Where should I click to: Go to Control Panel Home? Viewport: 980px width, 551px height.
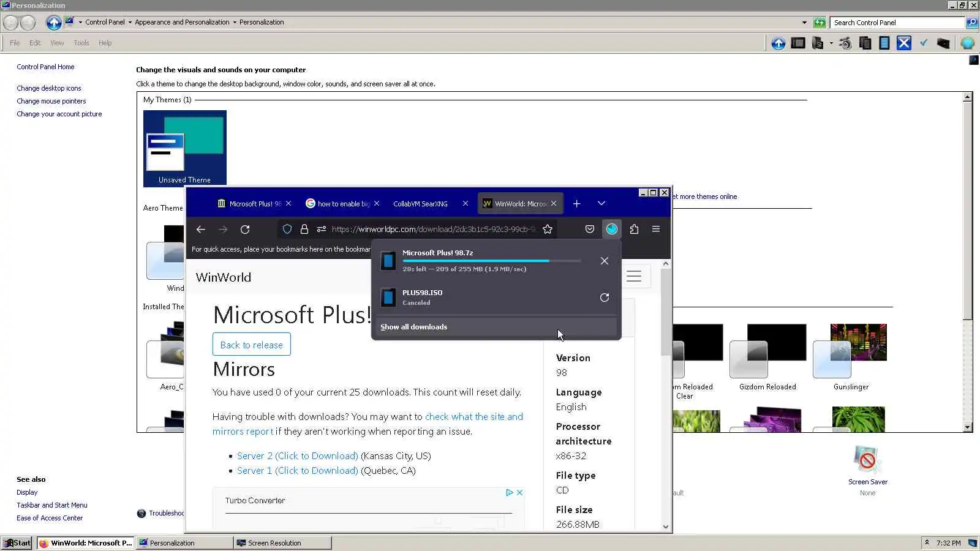pos(45,67)
